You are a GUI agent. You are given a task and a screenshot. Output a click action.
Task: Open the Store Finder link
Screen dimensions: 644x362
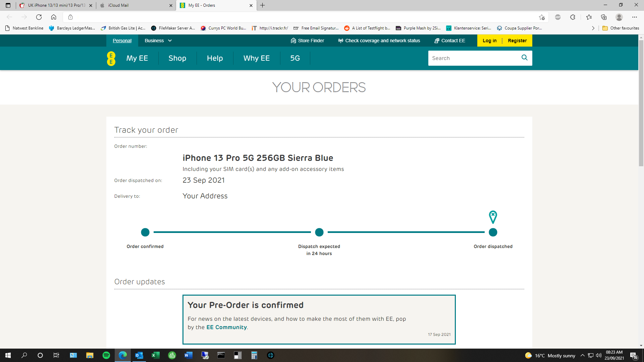tap(307, 41)
